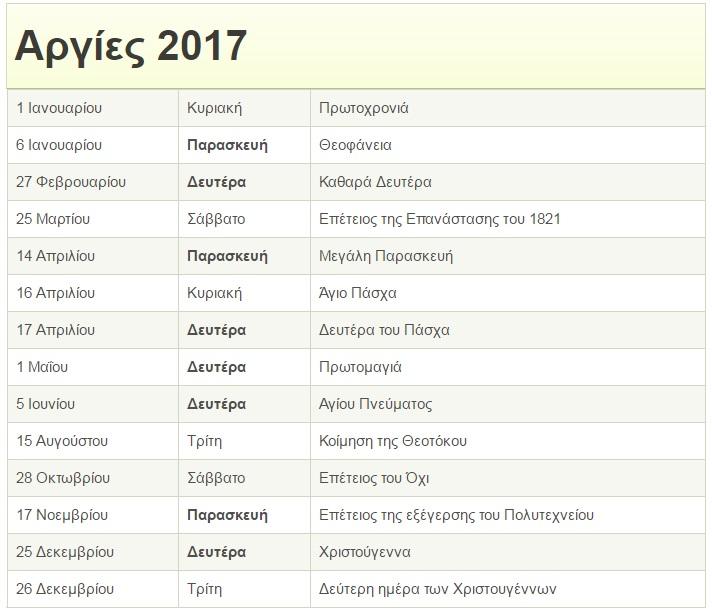The image size is (712, 616).
Task: Click the 'Χριστούγεννα' holiday name
Action: coord(364,552)
